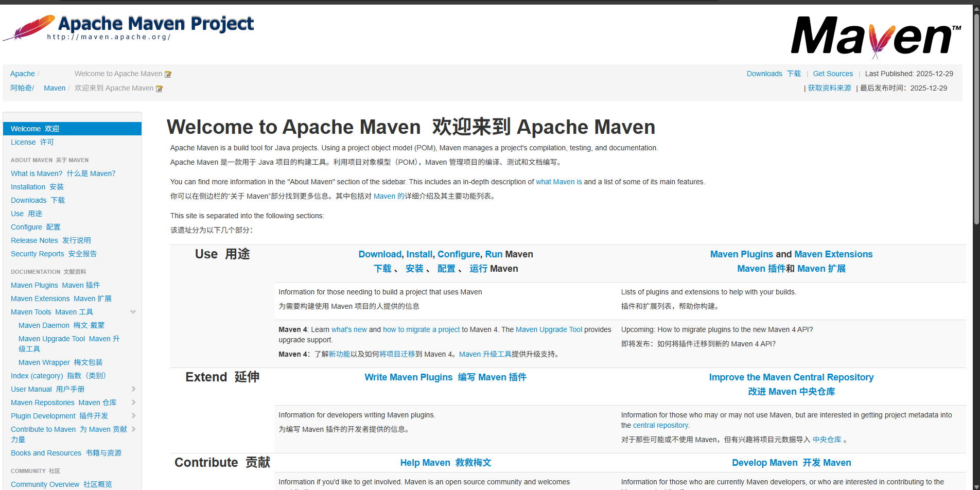Follow 'how to migrate a project' link

coord(421,329)
